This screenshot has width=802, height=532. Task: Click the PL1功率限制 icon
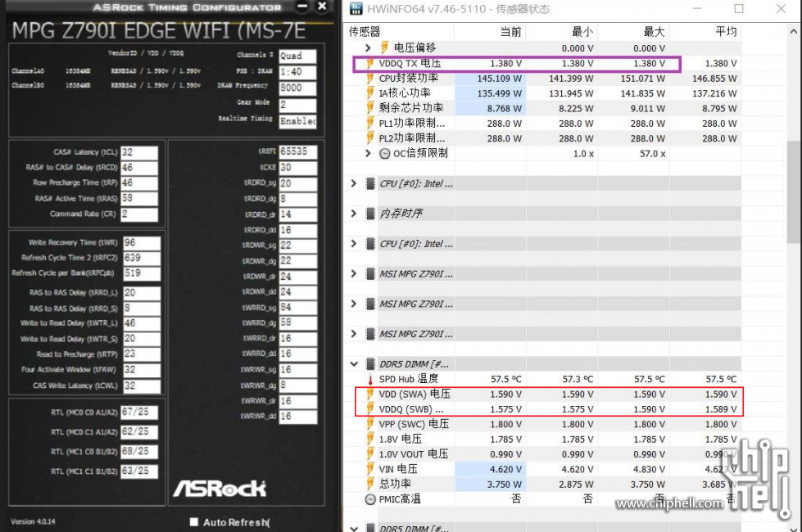369,123
